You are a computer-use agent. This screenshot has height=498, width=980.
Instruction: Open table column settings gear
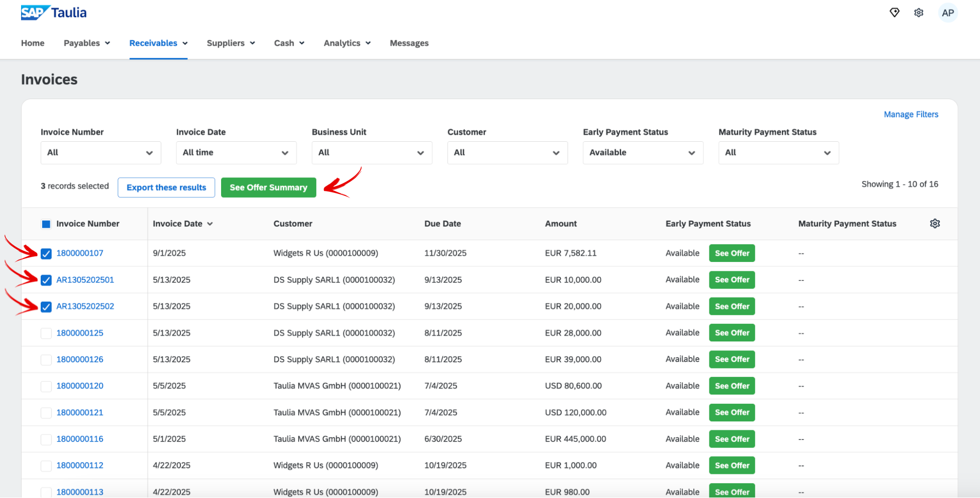(935, 224)
